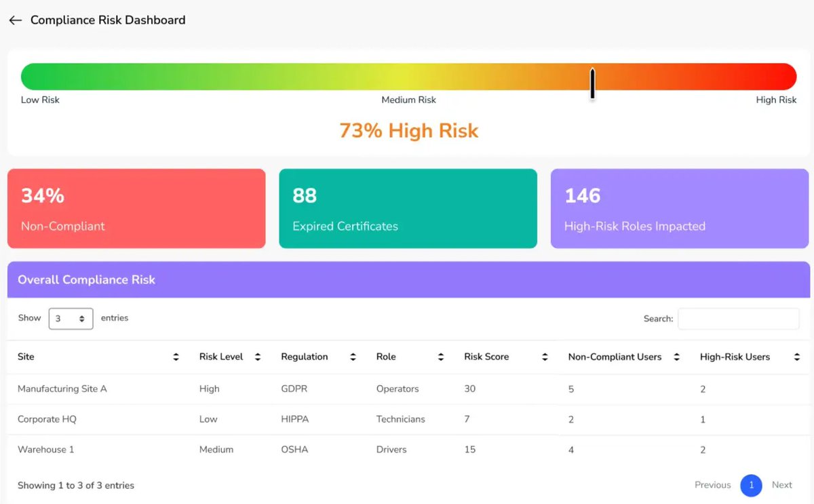Image resolution: width=814 pixels, height=504 pixels.
Task: Click the 73% High Risk label
Action: pyautogui.click(x=409, y=130)
